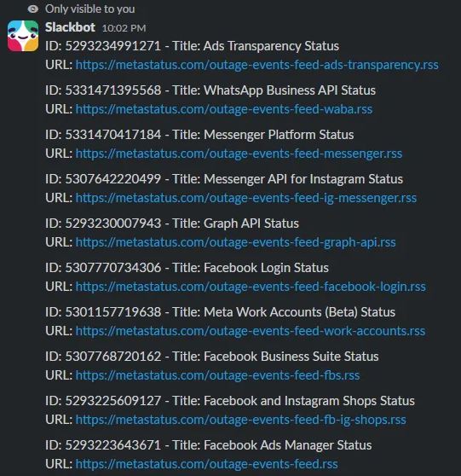Screen dimensions: 461x476
Task: Click the Meta Work Accounts (Beta) Status line
Action: tap(220, 312)
